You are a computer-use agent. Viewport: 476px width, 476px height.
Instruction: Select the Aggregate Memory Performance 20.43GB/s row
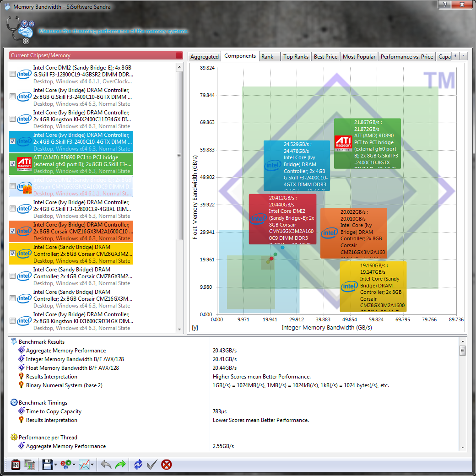[234, 350]
